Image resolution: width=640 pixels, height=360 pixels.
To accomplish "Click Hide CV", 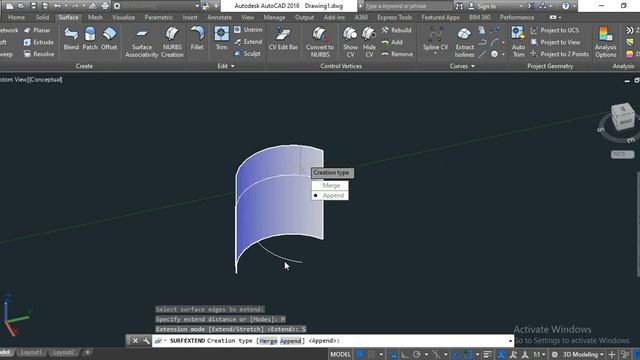I will pyautogui.click(x=369, y=42).
